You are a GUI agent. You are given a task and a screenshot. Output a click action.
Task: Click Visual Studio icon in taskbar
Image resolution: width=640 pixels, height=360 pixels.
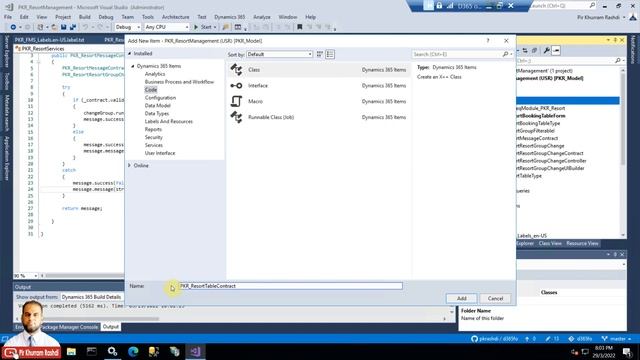pyautogui.click(x=195, y=351)
